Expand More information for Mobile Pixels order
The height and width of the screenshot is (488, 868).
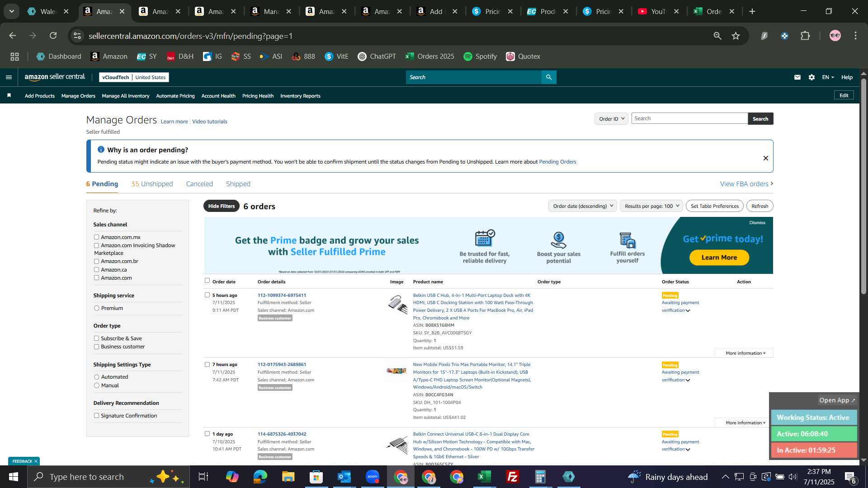745,422
